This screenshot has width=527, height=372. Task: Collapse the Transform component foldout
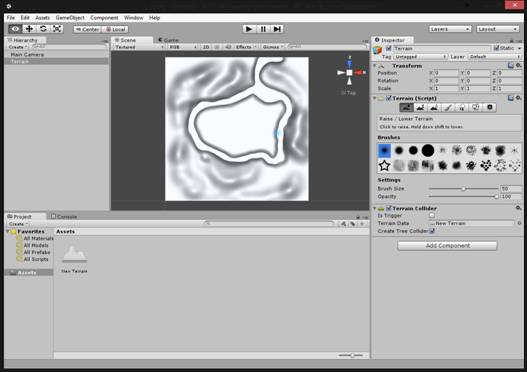(375, 66)
